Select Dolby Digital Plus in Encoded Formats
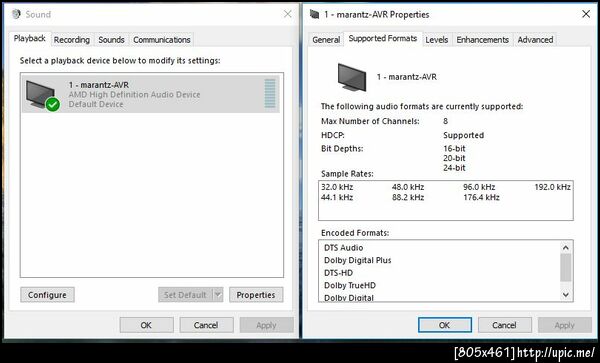 358,260
